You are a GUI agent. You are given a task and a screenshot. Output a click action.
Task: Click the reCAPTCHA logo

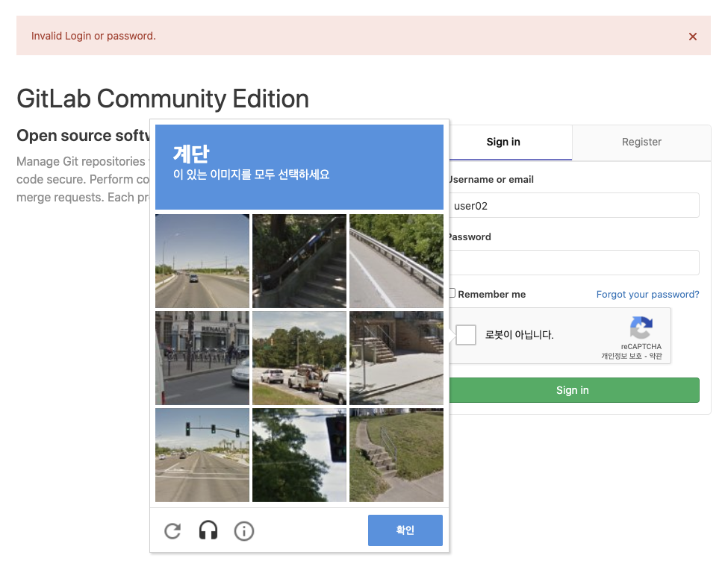[641, 328]
